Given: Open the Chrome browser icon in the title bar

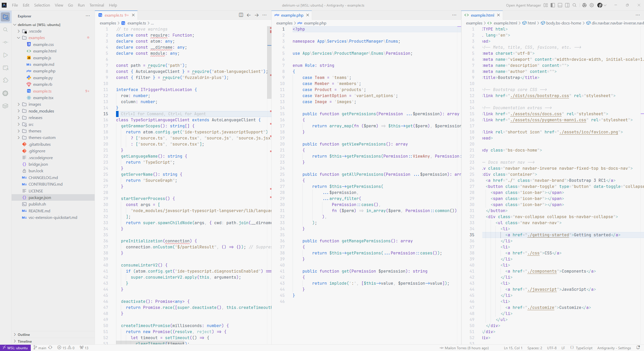Looking at the screenshot, I should [x=584, y=5].
